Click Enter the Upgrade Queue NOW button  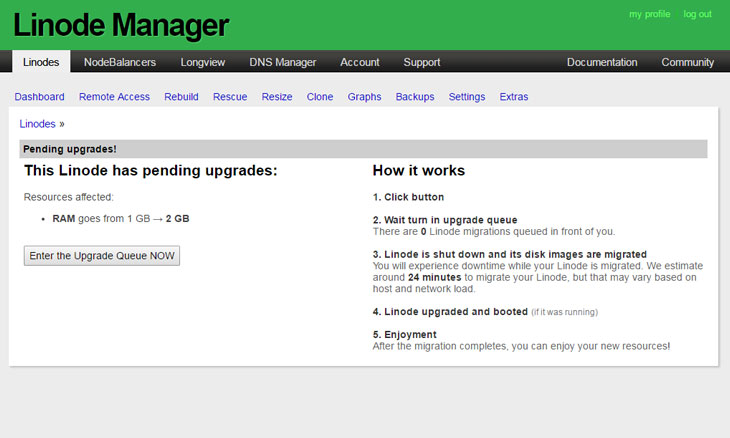click(x=102, y=256)
